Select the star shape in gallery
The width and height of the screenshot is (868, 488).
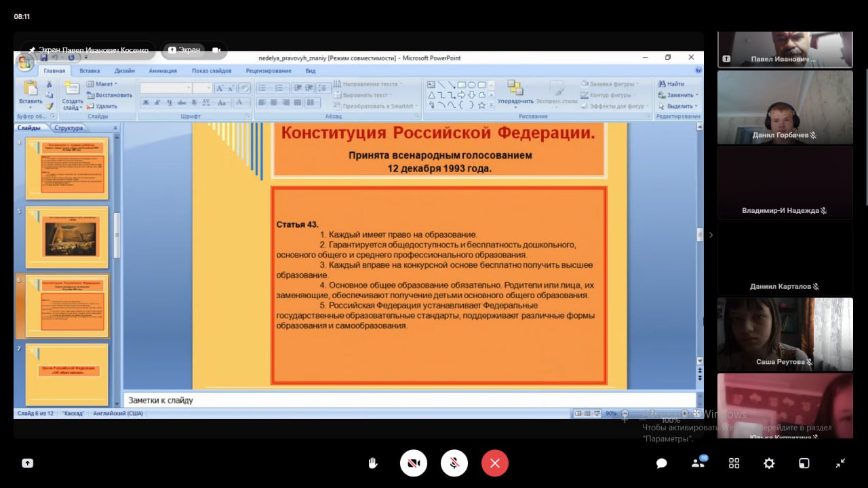[x=481, y=105]
